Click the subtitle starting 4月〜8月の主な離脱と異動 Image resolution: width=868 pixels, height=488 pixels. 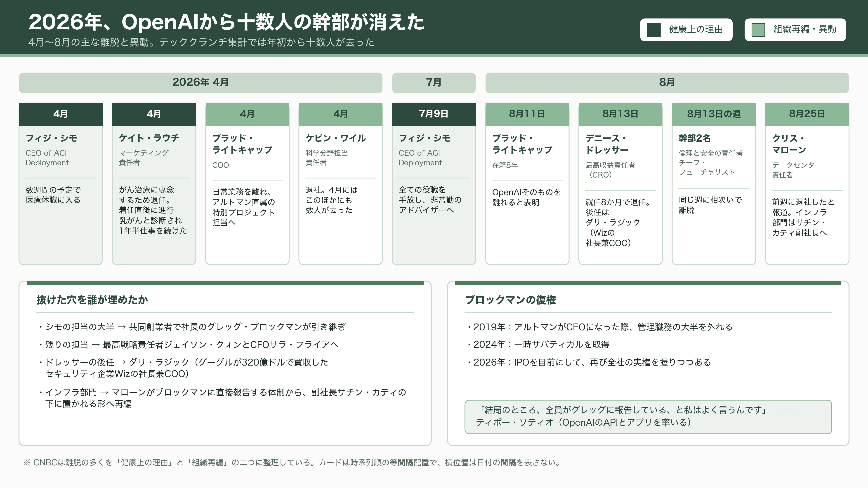point(201,42)
